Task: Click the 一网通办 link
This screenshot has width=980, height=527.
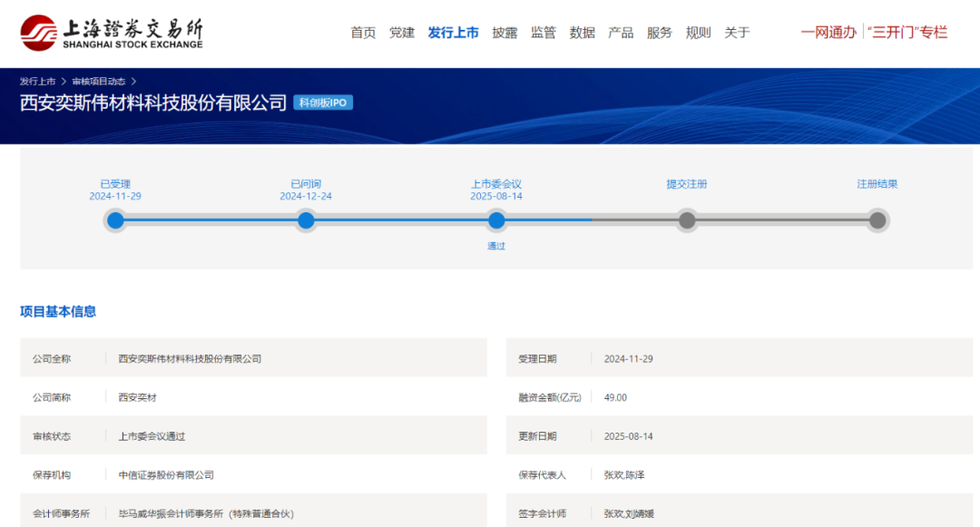Action: point(828,33)
